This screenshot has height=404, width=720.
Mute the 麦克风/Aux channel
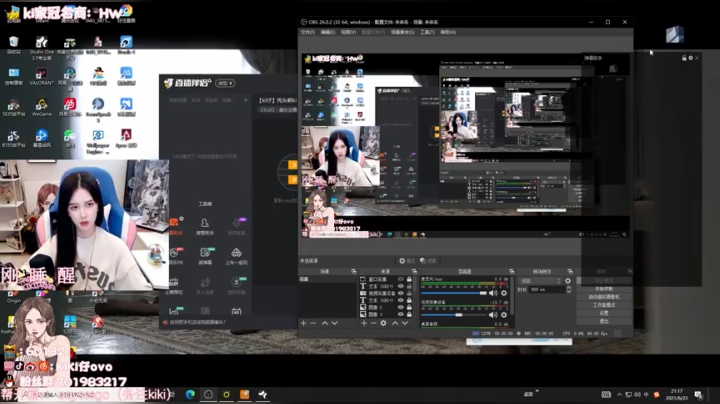click(x=493, y=293)
